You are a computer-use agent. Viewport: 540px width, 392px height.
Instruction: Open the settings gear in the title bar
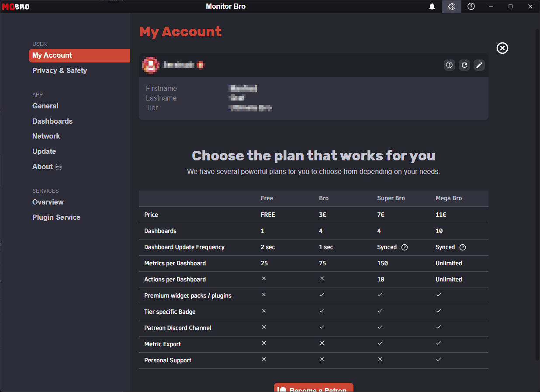tap(451, 7)
